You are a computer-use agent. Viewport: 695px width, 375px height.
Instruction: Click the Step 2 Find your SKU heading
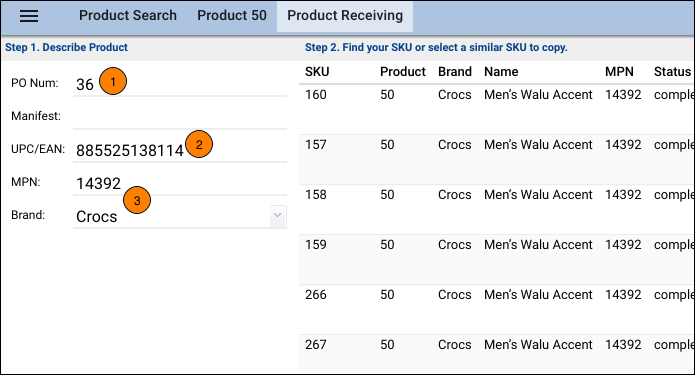tap(436, 47)
